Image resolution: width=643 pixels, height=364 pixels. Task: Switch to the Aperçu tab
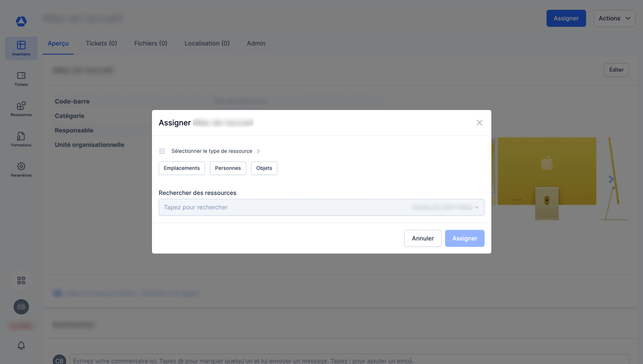pos(58,43)
